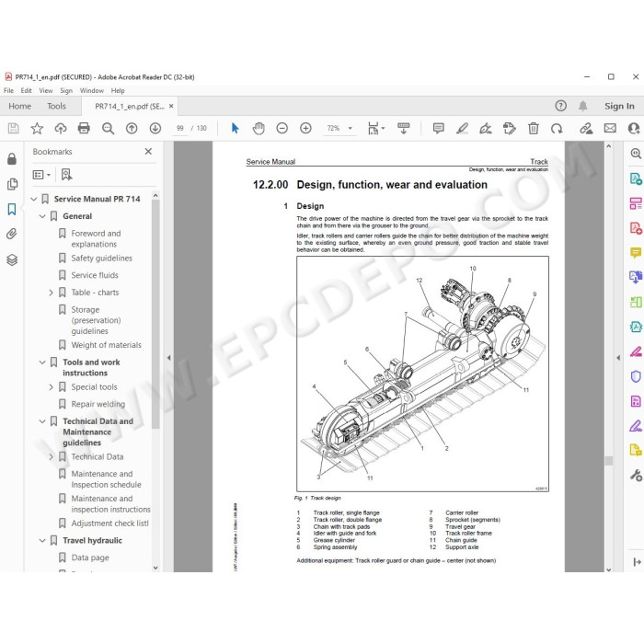The height and width of the screenshot is (644, 644).
Task: Open the Layers panel icon
Action: [x=12, y=259]
